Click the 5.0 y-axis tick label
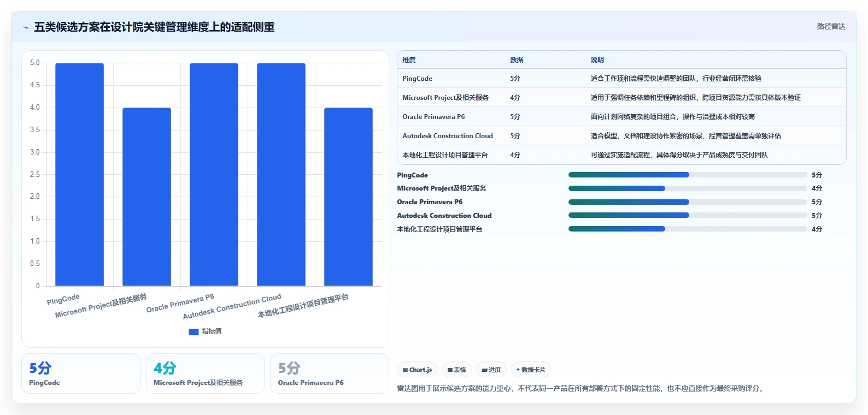868x415 pixels. (35, 63)
